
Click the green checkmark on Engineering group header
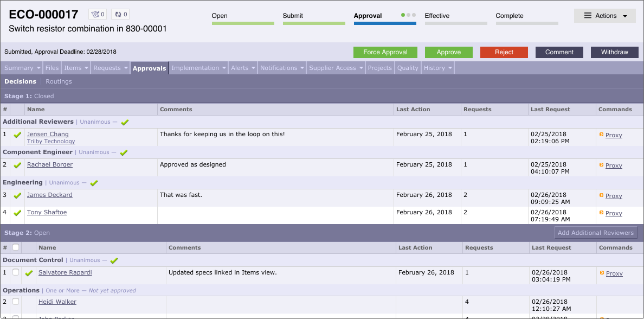(x=94, y=183)
